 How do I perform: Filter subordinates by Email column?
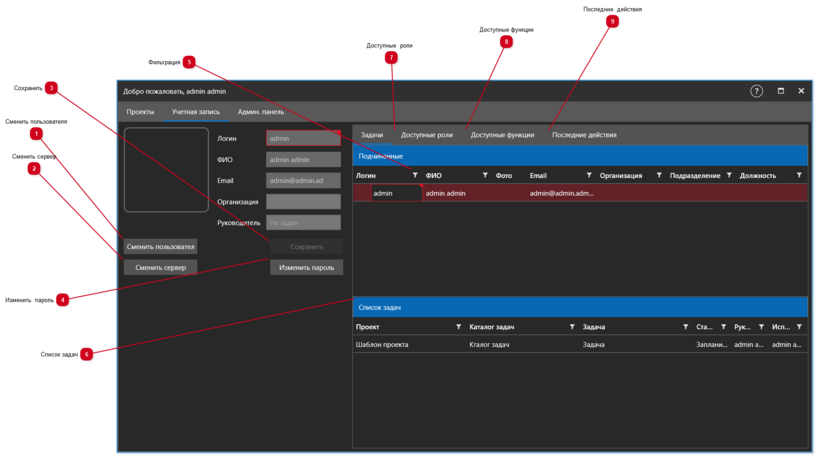[589, 176]
